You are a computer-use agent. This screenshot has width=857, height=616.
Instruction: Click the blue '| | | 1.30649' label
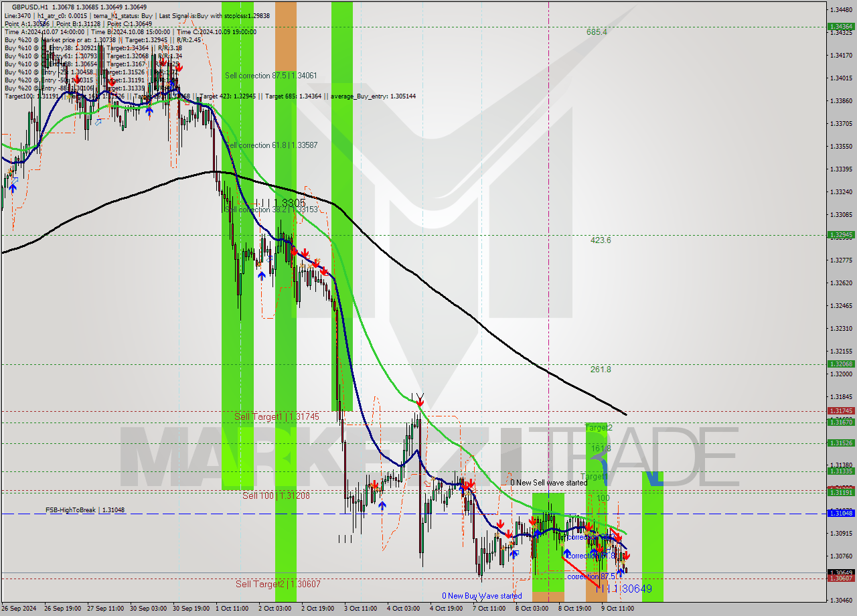626,589
